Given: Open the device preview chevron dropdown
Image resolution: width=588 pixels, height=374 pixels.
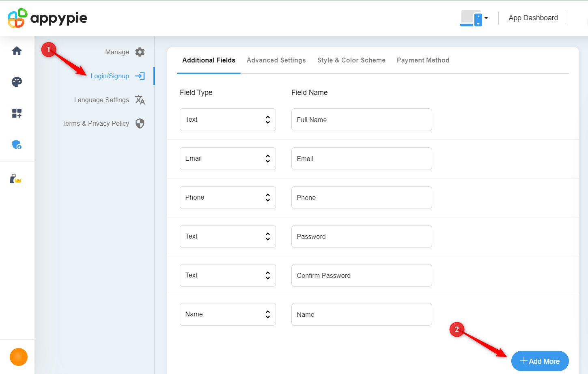Looking at the screenshot, I should point(485,18).
